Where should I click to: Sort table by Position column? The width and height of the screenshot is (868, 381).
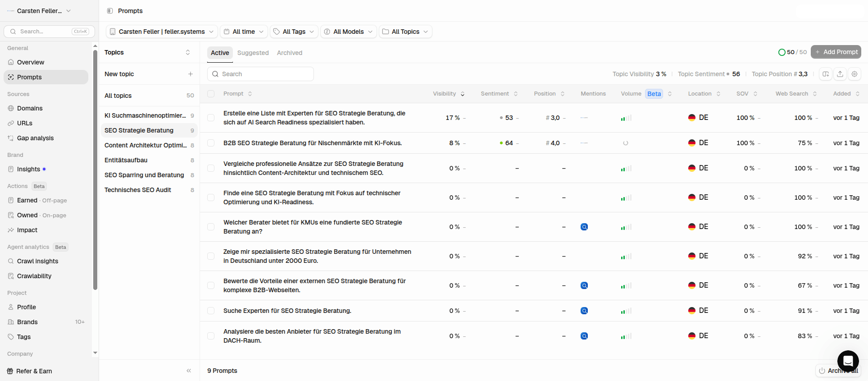(549, 94)
